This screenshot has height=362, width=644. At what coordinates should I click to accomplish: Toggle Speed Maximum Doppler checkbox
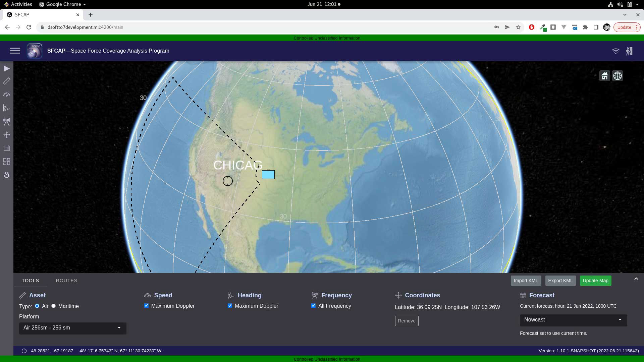click(x=146, y=306)
